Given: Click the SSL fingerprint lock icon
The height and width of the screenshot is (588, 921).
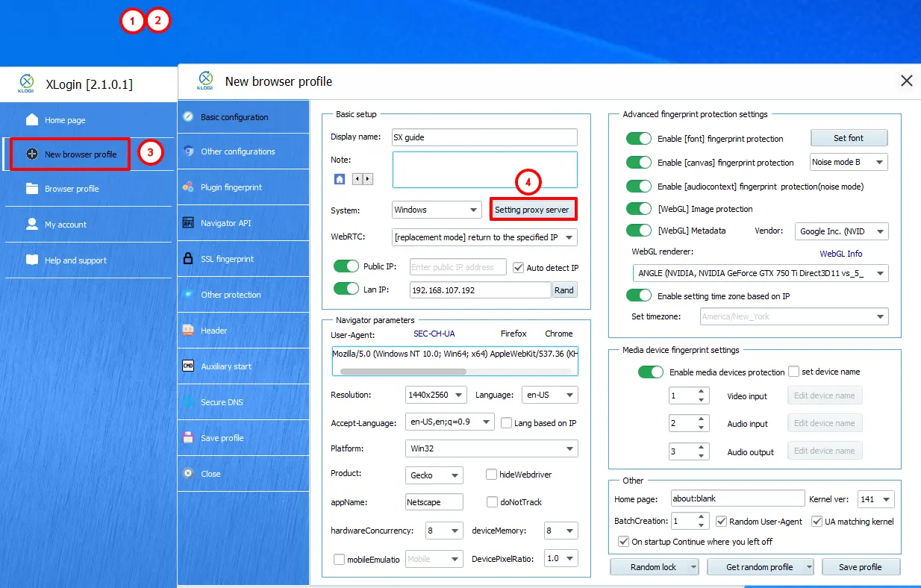Looking at the screenshot, I should [x=188, y=259].
